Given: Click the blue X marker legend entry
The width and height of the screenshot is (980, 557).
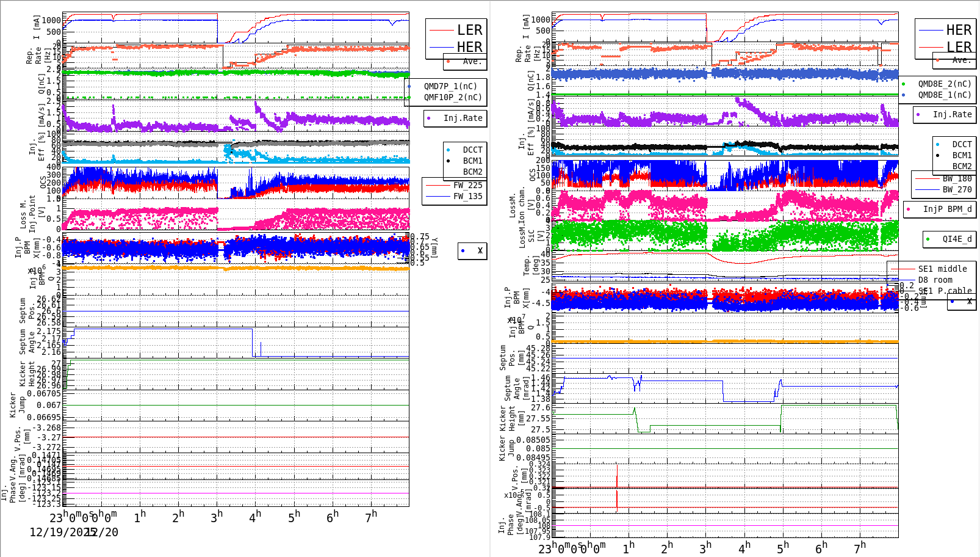Looking at the screenshot, I should [x=462, y=250].
